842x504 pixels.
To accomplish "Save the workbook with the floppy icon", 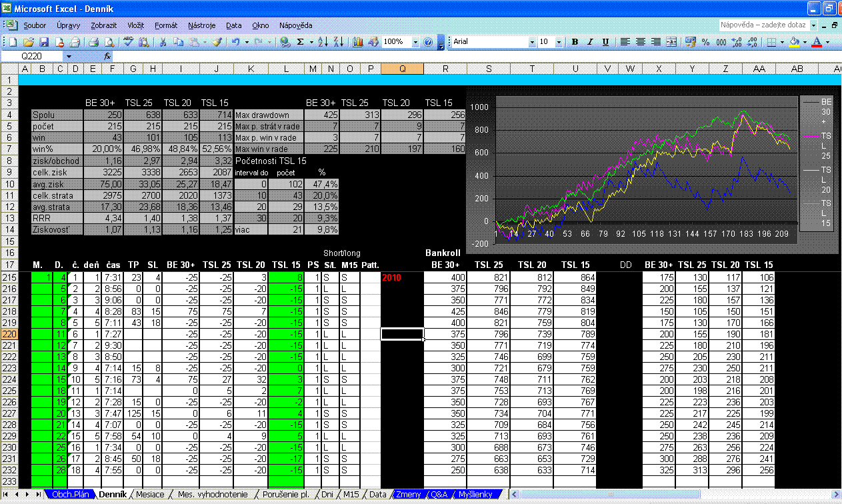I will tap(43, 41).
